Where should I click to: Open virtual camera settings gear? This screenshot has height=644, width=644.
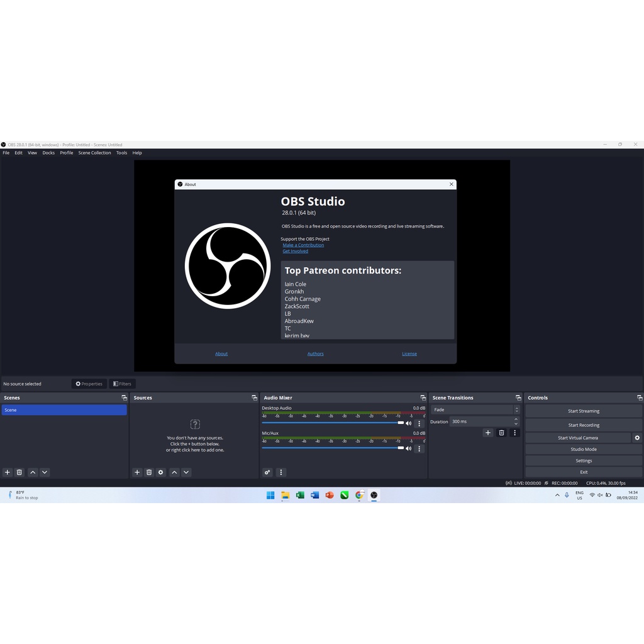[x=637, y=438]
